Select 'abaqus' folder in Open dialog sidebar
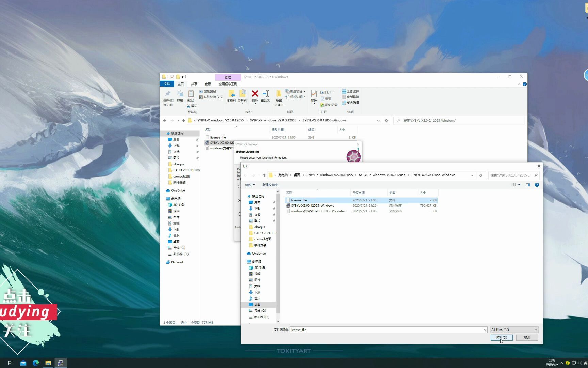Viewport: 588px width, 368px height. (259, 227)
